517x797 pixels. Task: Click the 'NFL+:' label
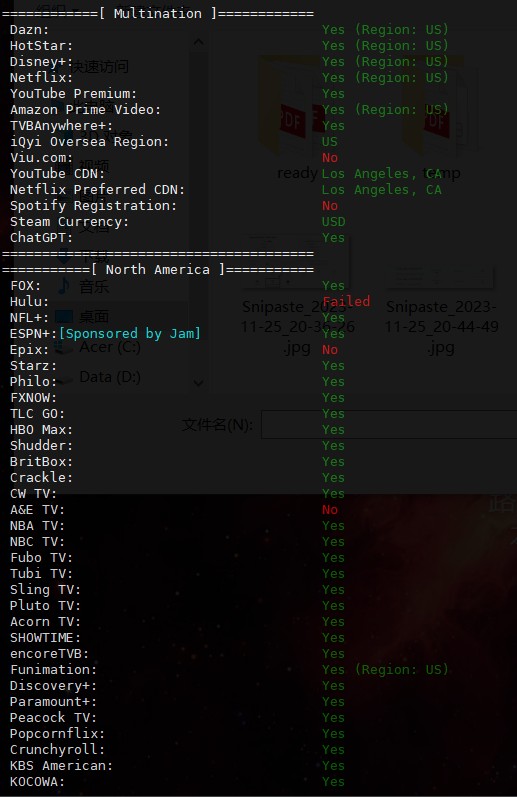click(x=29, y=318)
